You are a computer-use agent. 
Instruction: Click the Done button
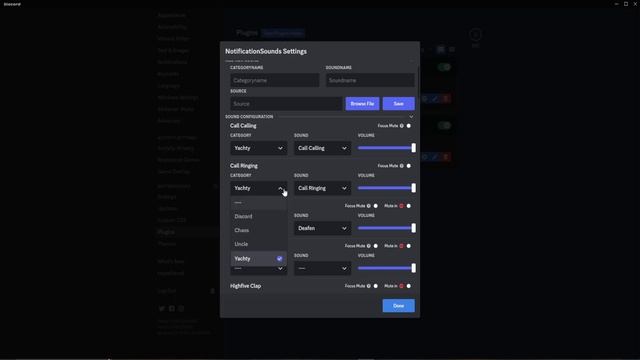(398, 306)
